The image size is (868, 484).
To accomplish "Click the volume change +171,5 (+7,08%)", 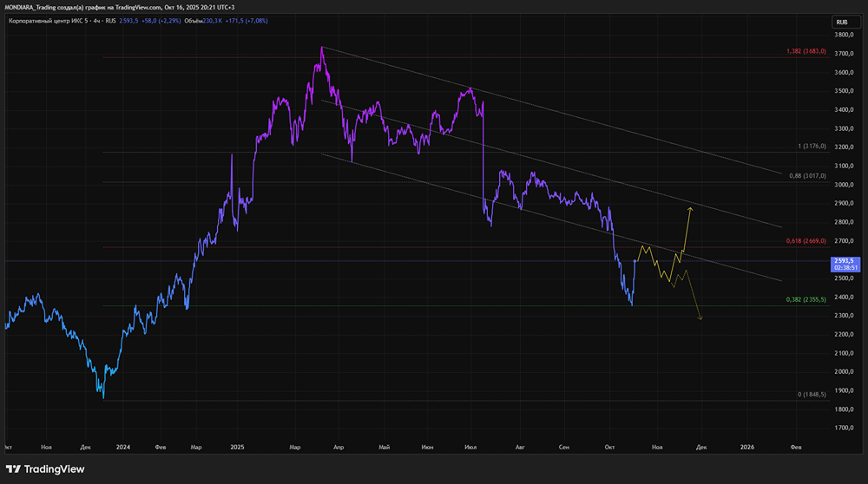I will pyautogui.click(x=247, y=21).
